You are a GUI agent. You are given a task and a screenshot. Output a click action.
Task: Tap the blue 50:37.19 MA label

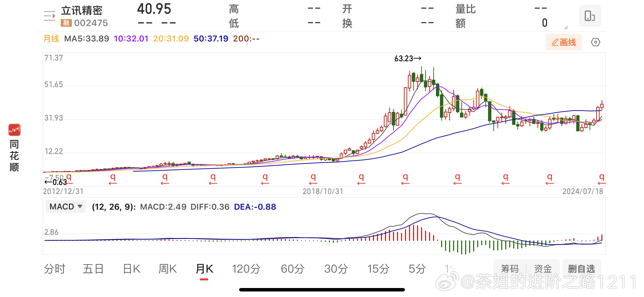coord(211,38)
